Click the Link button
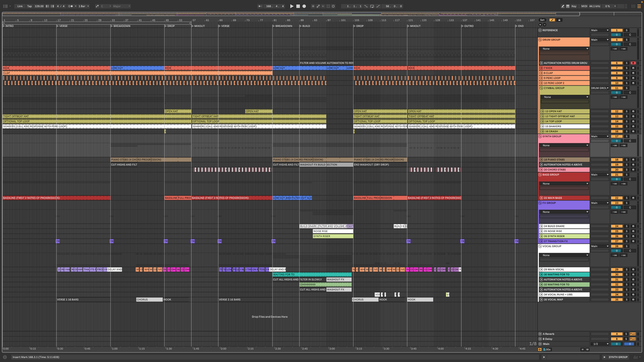644x362 pixels. (20, 6)
